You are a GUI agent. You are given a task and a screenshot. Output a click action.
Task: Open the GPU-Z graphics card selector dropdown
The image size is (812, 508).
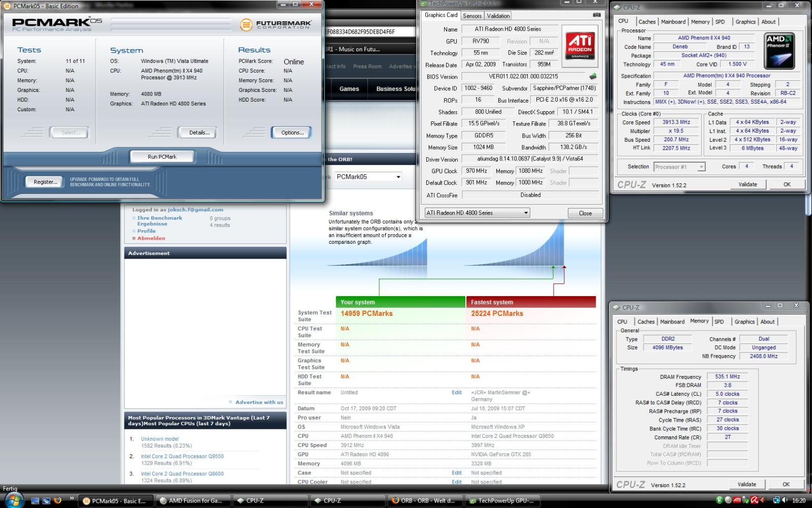coord(477,213)
